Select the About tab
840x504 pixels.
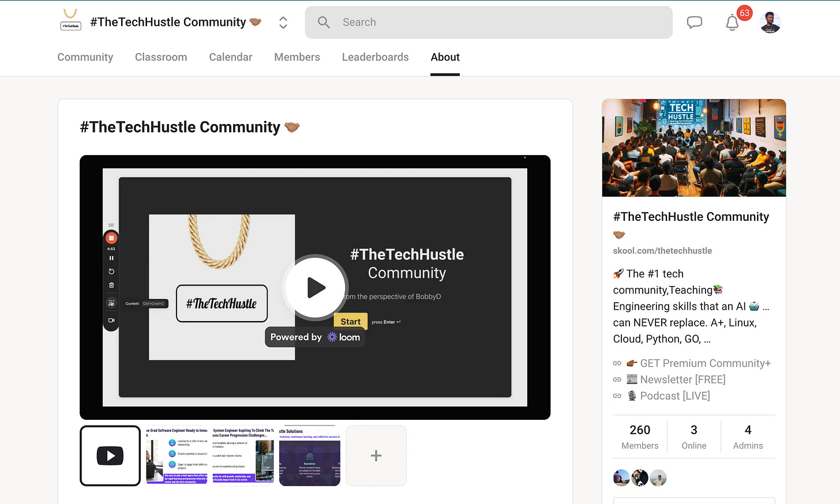(x=445, y=57)
